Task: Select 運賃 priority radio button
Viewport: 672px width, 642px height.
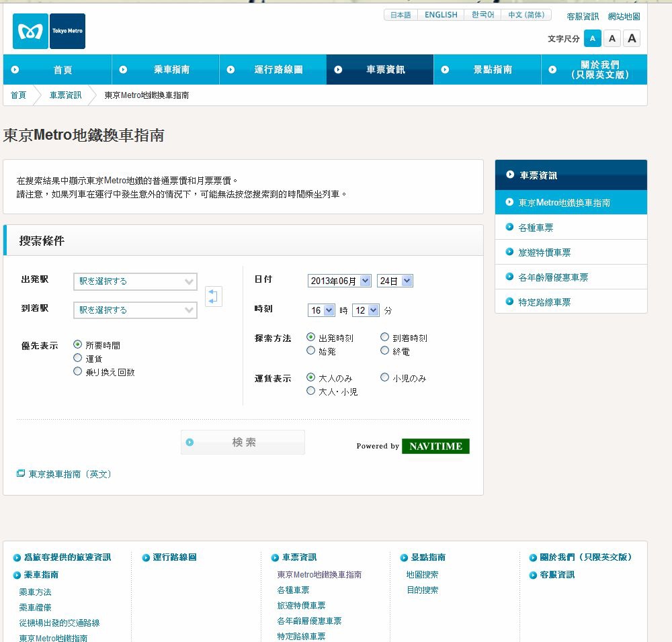Action: coord(77,358)
